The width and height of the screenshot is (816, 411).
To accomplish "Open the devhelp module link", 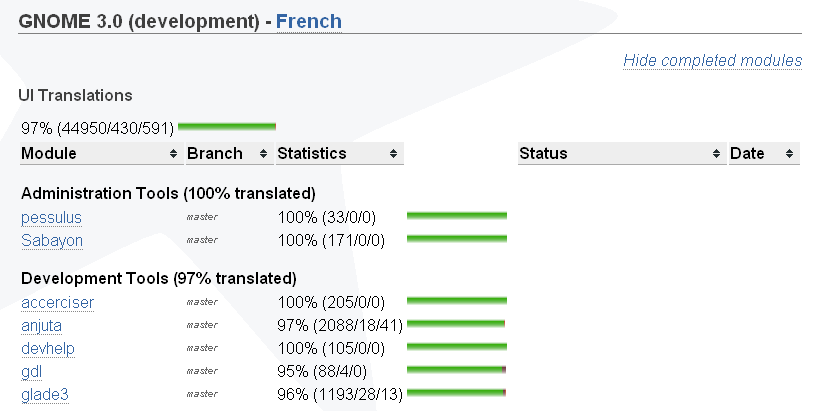I will coord(48,349).
